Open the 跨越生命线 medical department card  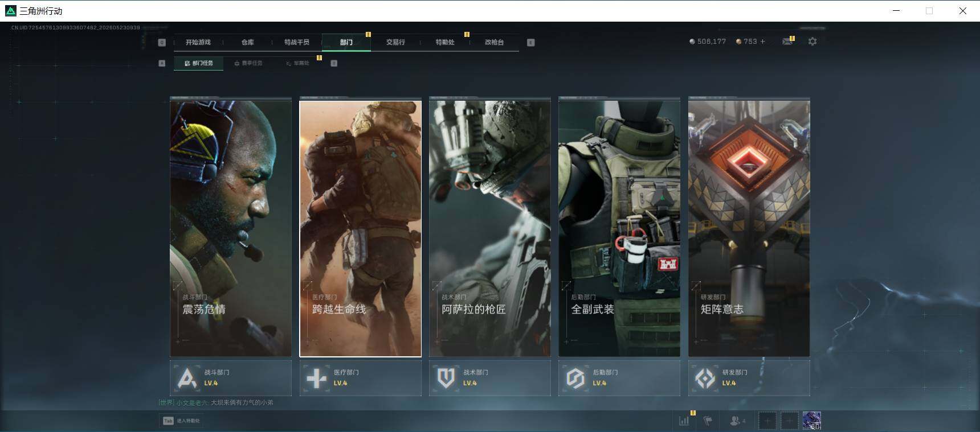tap(361, 229)
